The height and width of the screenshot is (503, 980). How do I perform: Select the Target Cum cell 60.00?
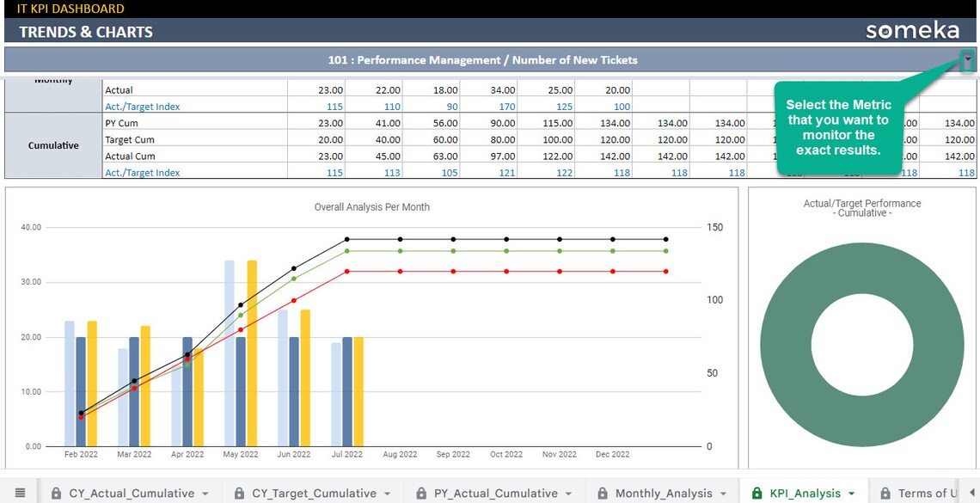(431, 140)
